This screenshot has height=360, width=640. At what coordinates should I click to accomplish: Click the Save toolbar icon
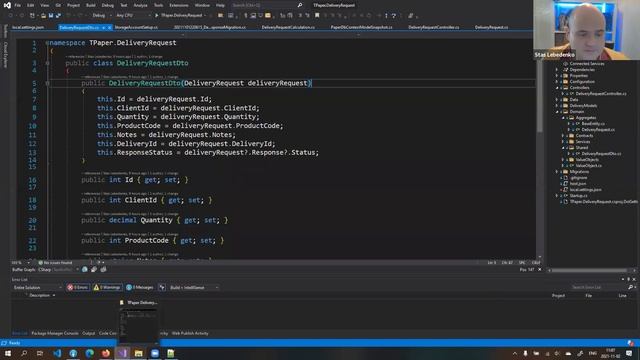pos(51,16)
